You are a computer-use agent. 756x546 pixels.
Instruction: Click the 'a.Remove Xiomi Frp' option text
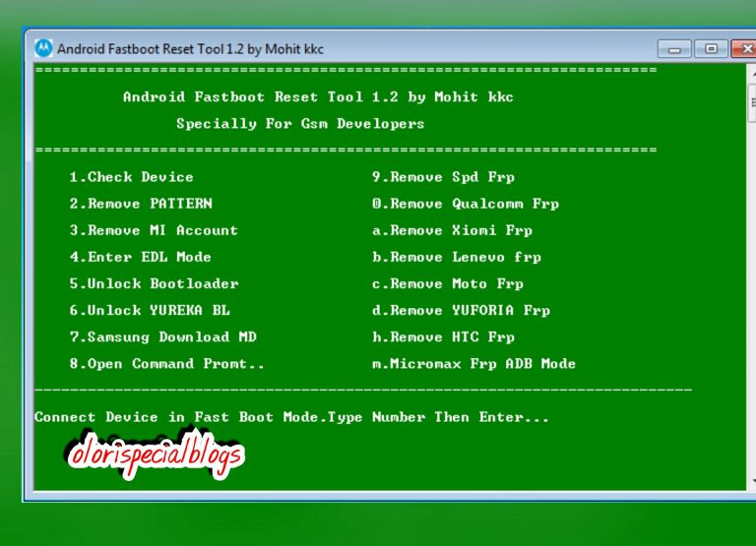point(452,230)
